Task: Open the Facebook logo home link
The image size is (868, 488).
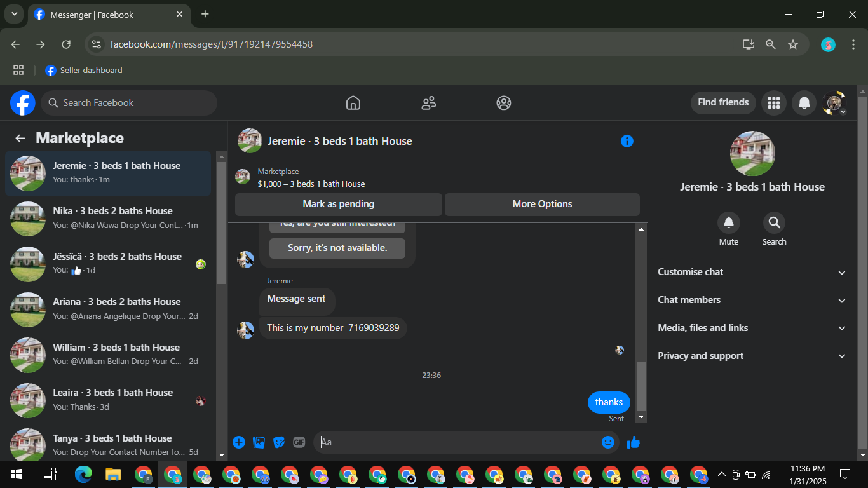Action: pyautogui.click(x=23, y=103)
